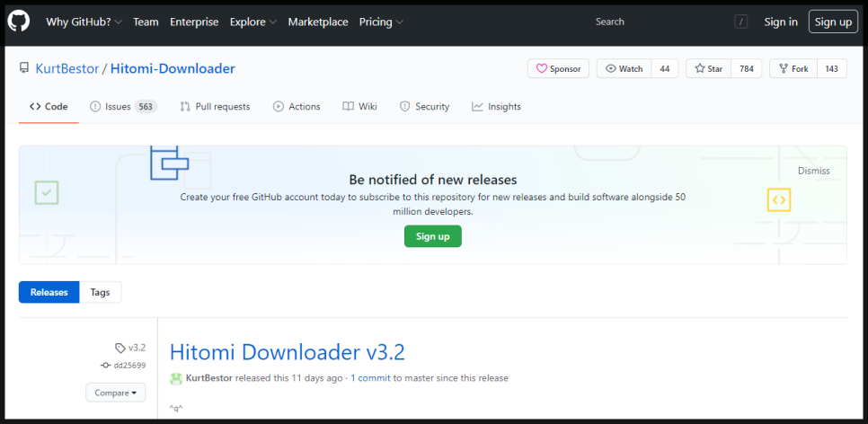Screen dimensions: 868x424
Task: Select the Releases tab button
Action: (49, 292)
